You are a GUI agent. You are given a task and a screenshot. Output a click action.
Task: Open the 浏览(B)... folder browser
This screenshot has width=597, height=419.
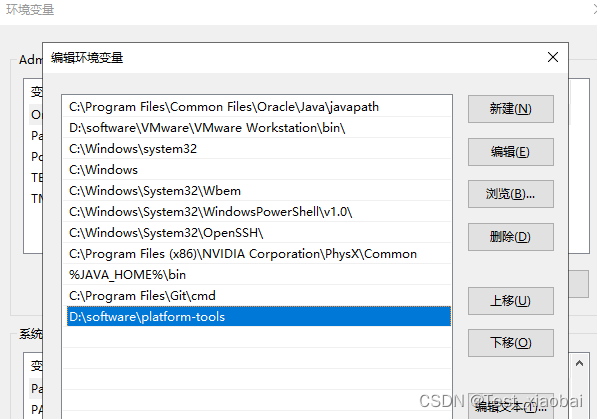pos(511,194)
